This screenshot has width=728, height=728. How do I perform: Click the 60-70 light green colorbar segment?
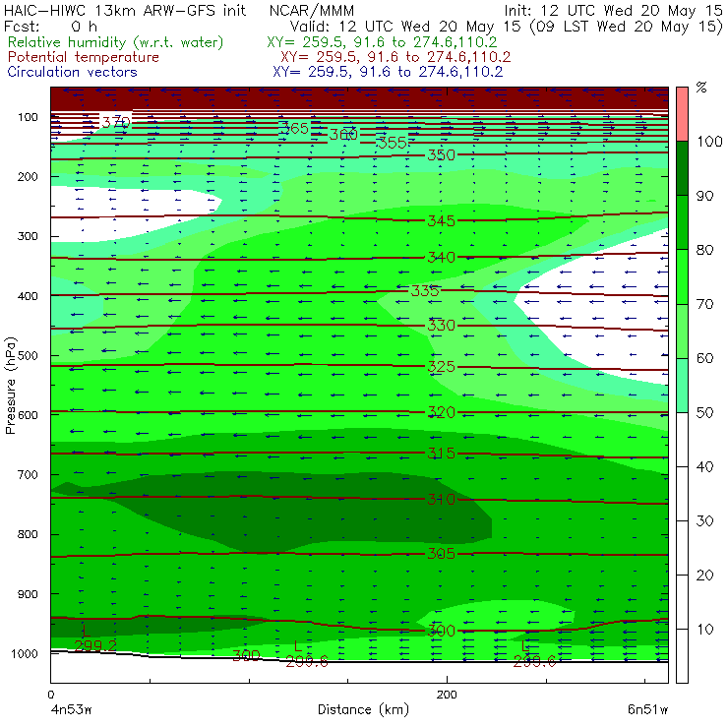(x=682, y=331)
